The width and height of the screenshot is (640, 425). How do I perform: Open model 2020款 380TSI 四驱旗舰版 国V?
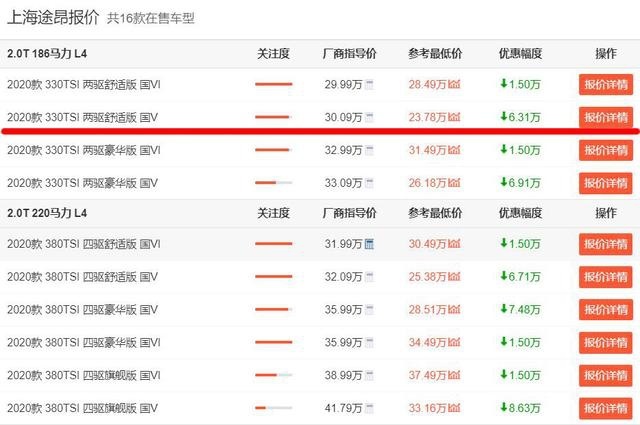tap(82, 408)
